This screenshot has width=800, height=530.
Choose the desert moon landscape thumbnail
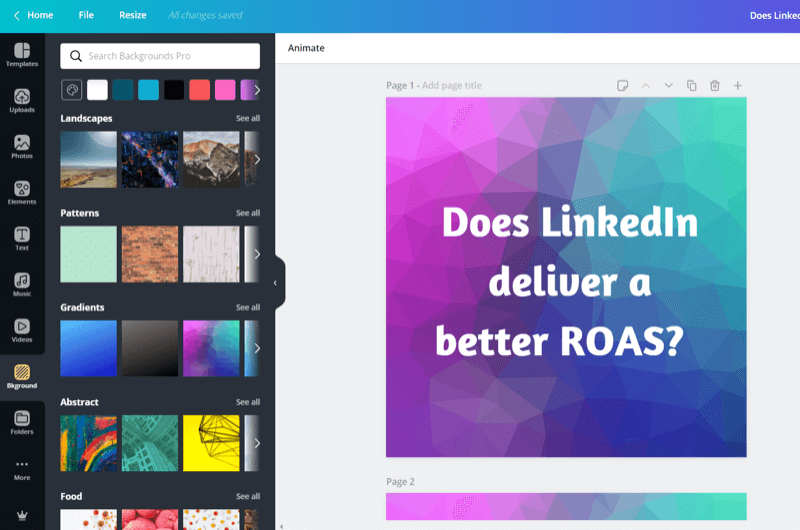pos(89,160)
